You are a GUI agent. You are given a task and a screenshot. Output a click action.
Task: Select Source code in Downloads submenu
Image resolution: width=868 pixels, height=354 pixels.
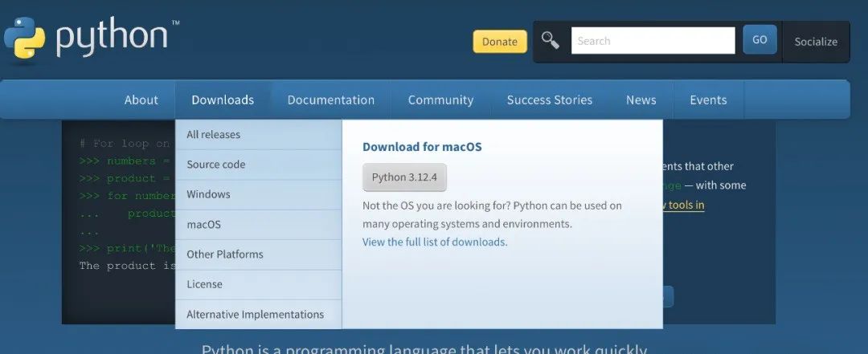point(259,165)
